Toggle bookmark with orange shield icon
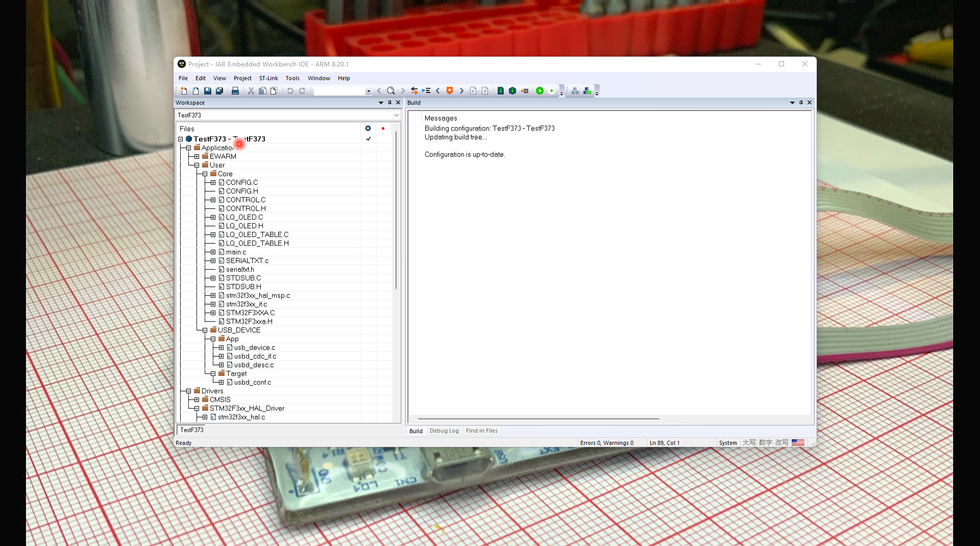The height and width of the screenshot is (546, 980). coord(450,91)
